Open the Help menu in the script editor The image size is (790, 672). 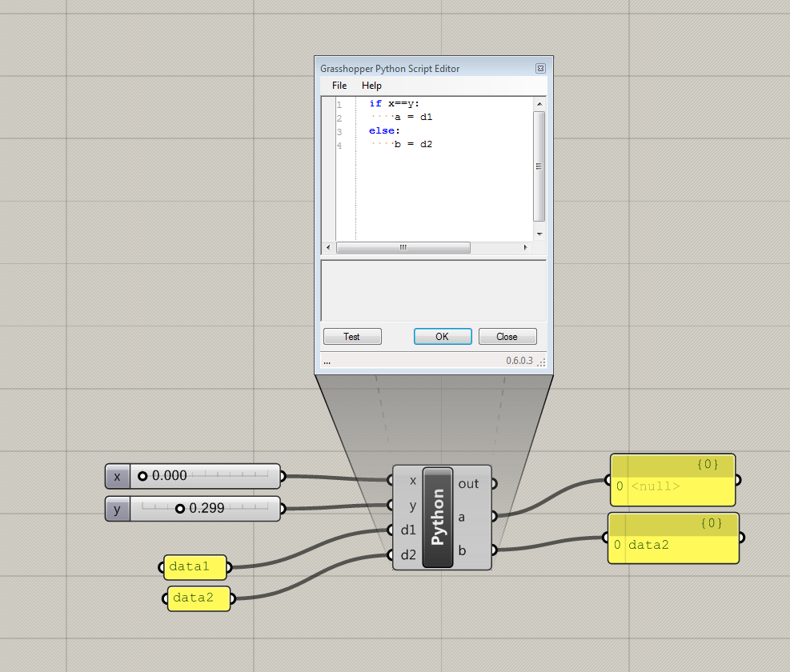[371, 86]
